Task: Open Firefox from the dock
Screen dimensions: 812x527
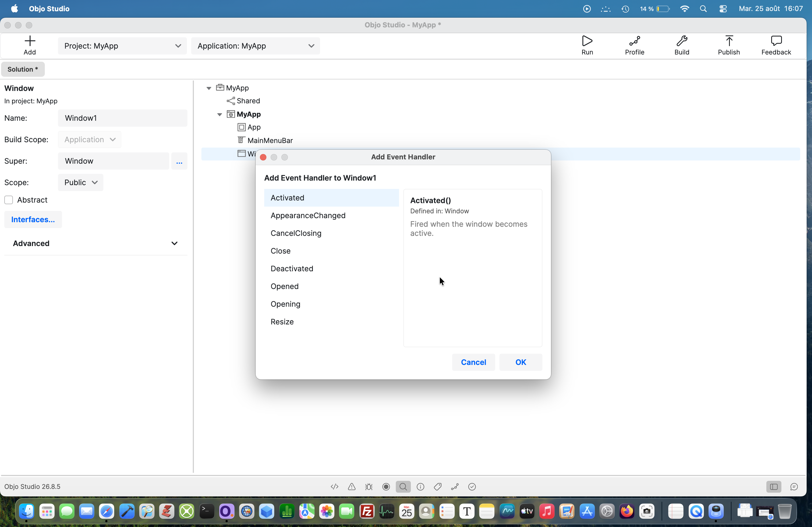Action: pos(627,511)
